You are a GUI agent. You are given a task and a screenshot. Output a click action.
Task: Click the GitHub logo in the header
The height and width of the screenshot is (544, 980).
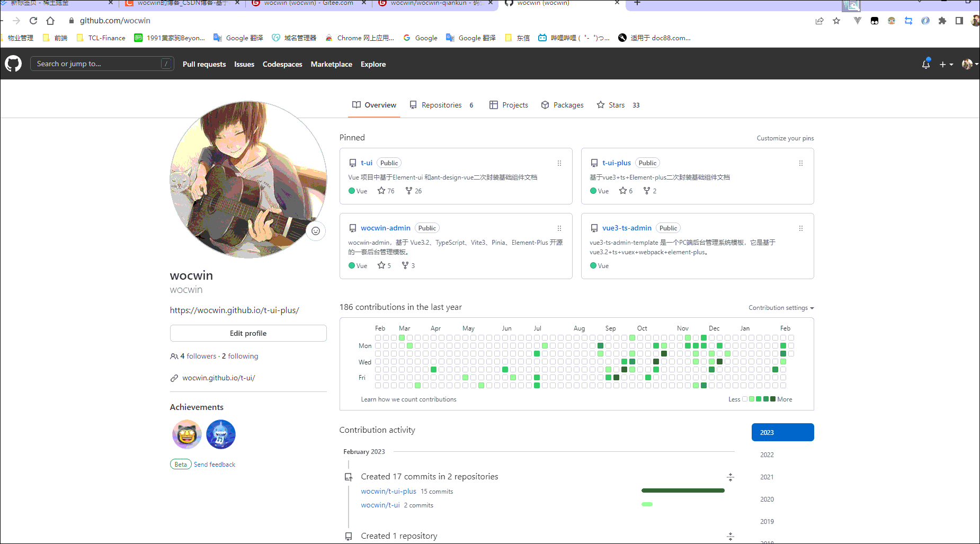tap(13, 64)
